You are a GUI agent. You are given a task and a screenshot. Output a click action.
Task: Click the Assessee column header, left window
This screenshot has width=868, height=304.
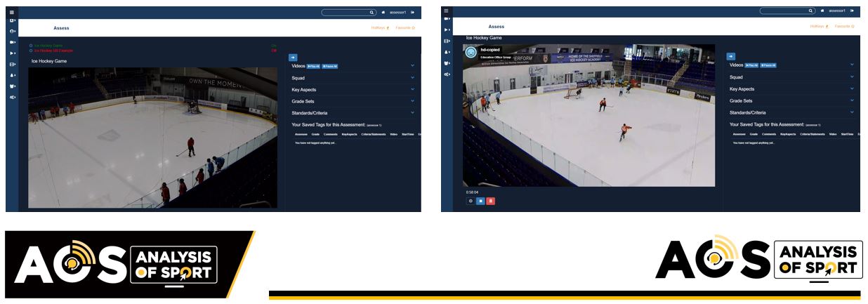301,134
